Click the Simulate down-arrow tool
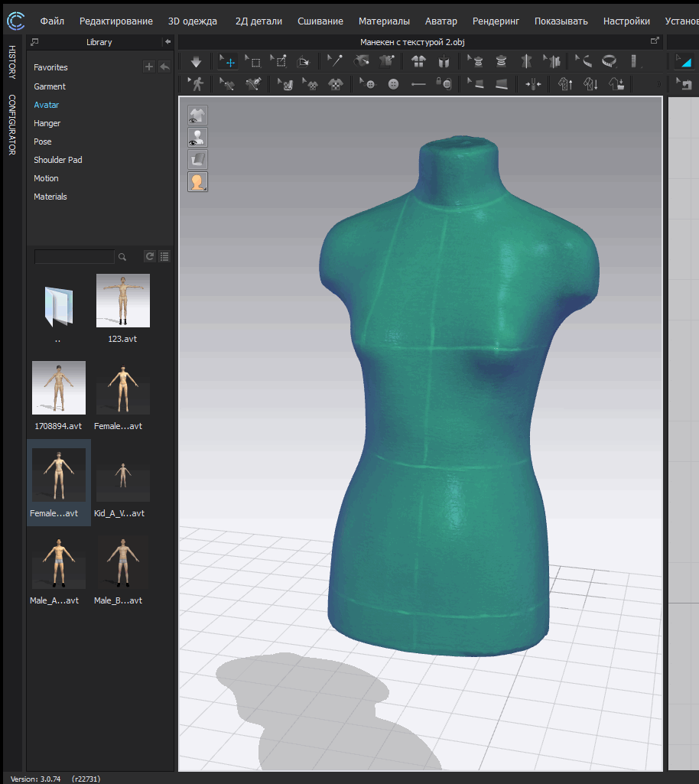This screenshot has width=699, height=784. pos(196,61)
